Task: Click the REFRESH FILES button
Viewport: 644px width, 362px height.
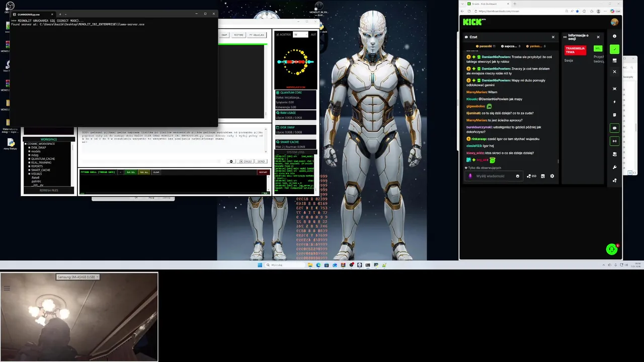Action: pos(49,191)
